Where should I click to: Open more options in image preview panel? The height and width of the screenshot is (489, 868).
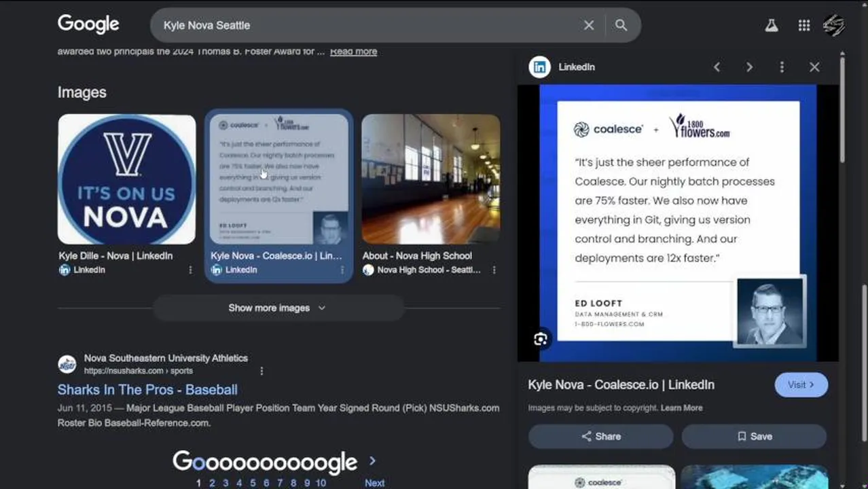[782, 67]
